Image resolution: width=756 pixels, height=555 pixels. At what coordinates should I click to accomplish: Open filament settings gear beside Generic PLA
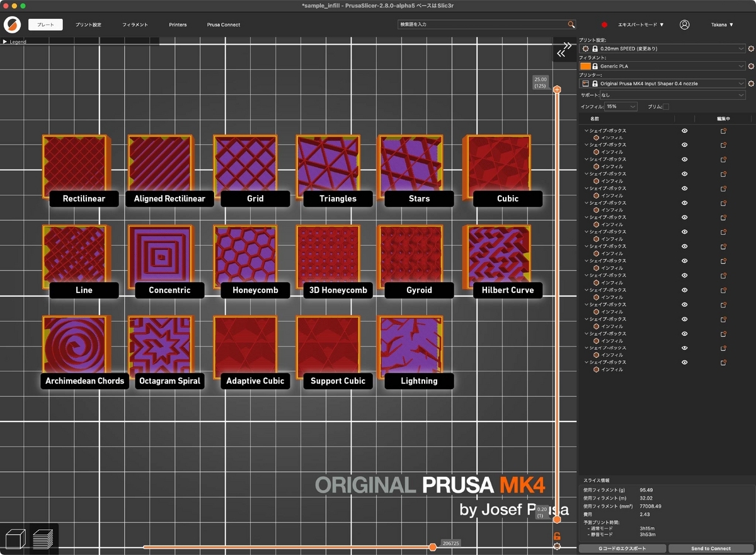[751, 66]
